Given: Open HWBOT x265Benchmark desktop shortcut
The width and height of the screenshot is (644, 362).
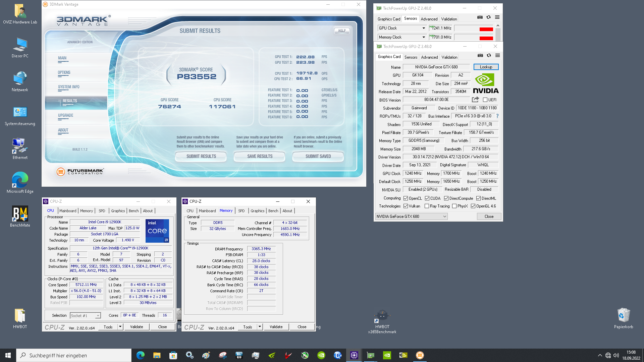Looking at the screenshot, I should click(x=382, y=321).
